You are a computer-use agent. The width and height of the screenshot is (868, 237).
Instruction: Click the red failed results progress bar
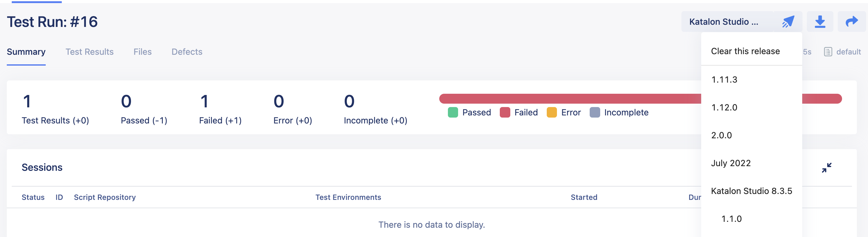coord(570,99)
